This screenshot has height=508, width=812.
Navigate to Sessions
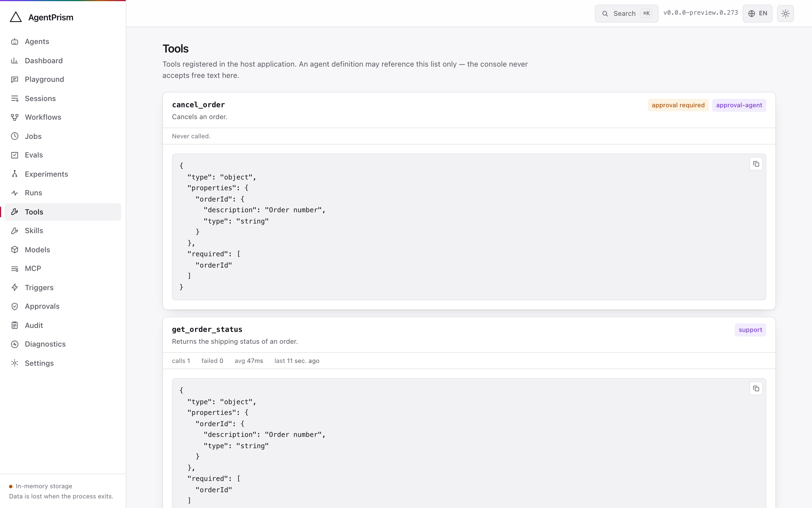point(63,98)
